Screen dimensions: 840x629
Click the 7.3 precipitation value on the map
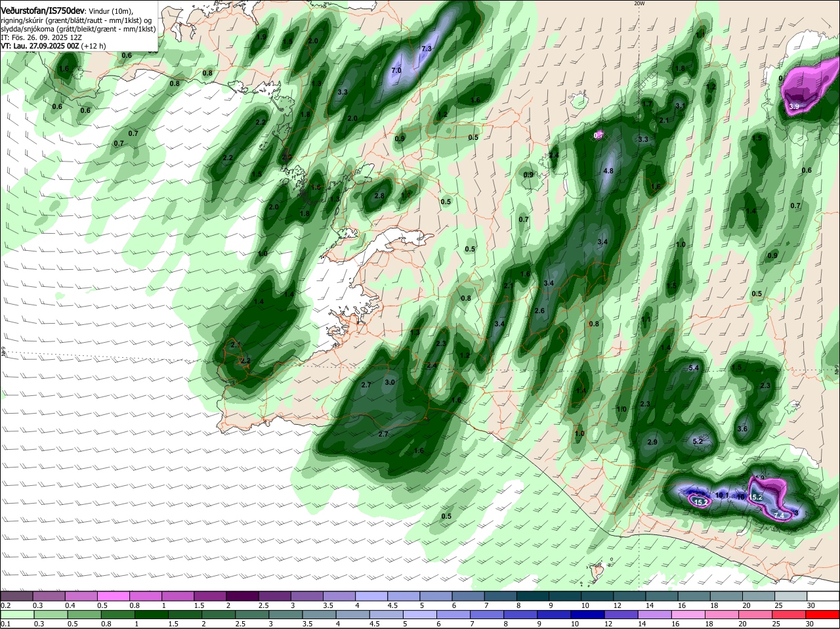click(x=427, y=49)
